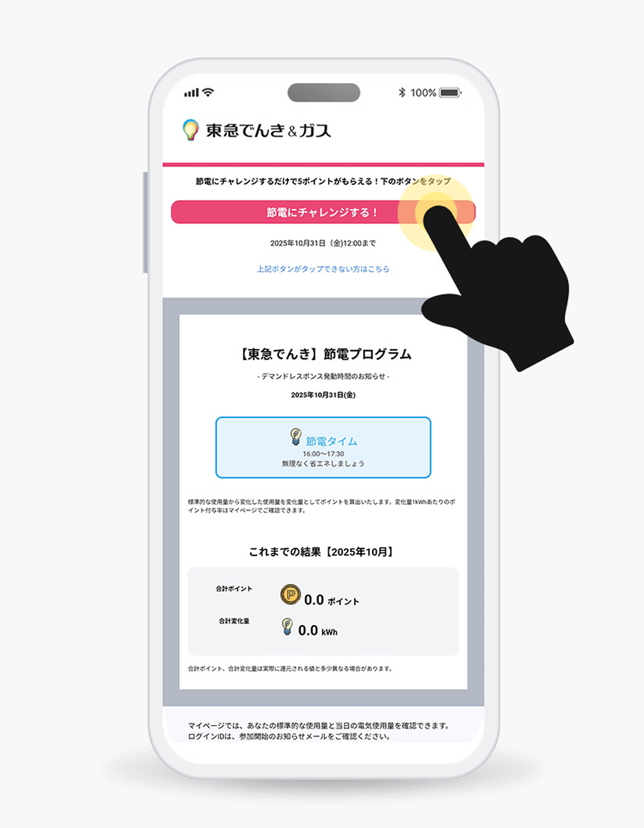644x828 pixels.
Task: Click the 東急でんき＆ガス lightbulb logo icon
Action: tap(191, 130)
